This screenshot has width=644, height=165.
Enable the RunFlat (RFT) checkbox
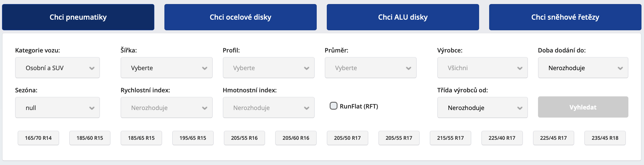334,106
